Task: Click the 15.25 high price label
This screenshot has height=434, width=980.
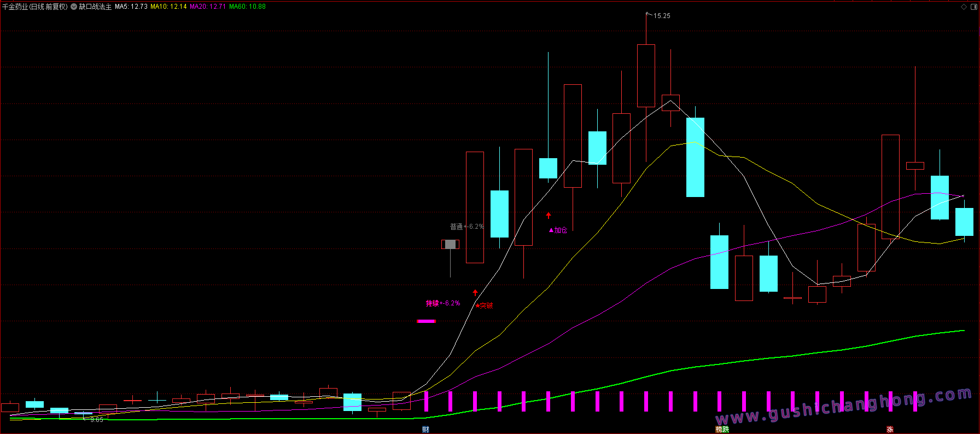Action: click(x=662, y=16)
